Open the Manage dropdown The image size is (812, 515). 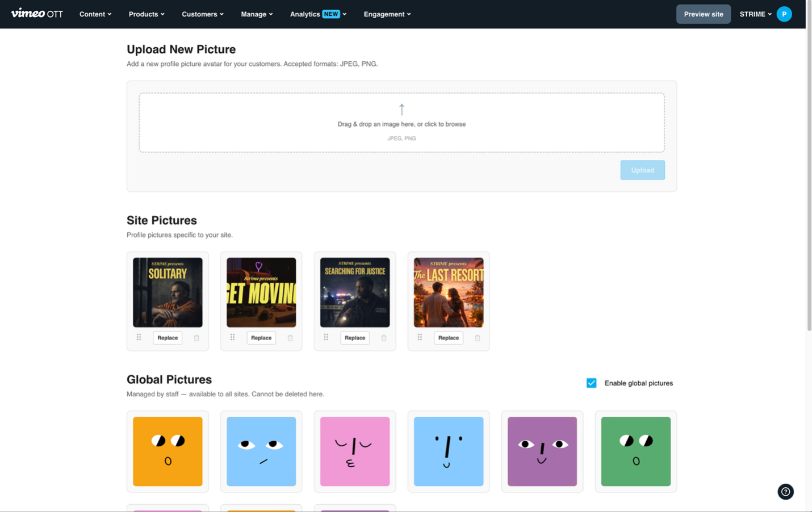[257, 14]
